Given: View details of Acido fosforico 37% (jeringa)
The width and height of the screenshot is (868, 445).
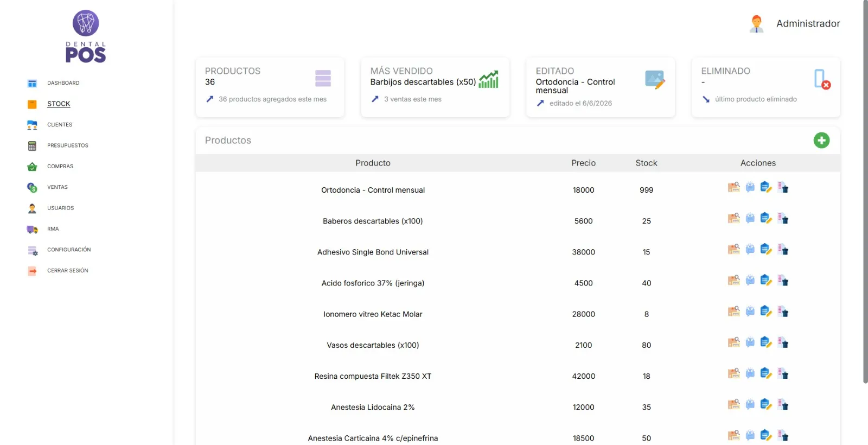Looking at the screenshot, I should (x=750, y=280).
